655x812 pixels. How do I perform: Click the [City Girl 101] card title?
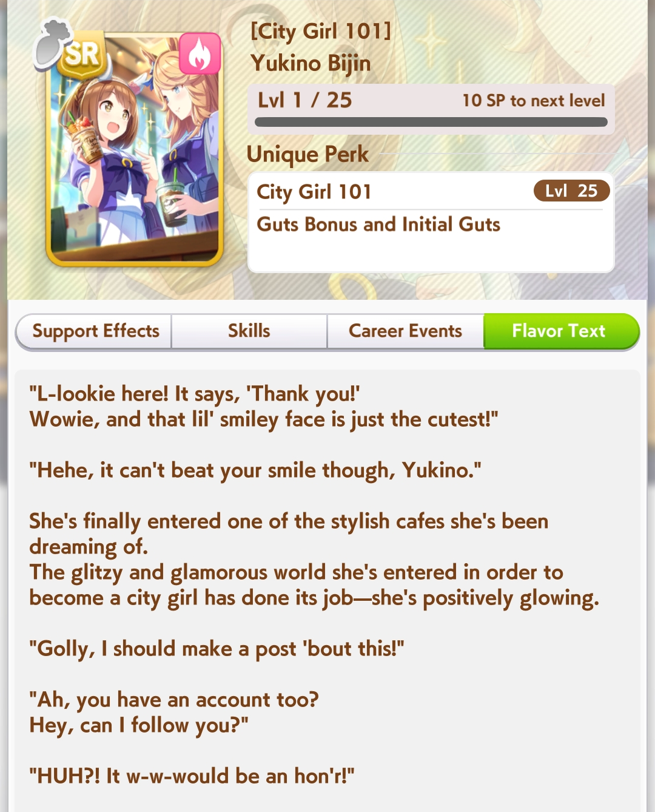321,31
